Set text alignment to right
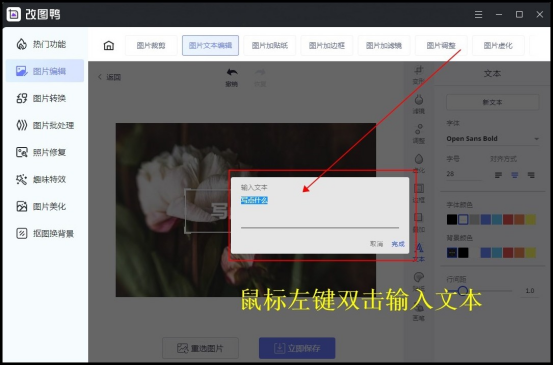The width and height of the screenshot is (554, 365). point(531,175)
